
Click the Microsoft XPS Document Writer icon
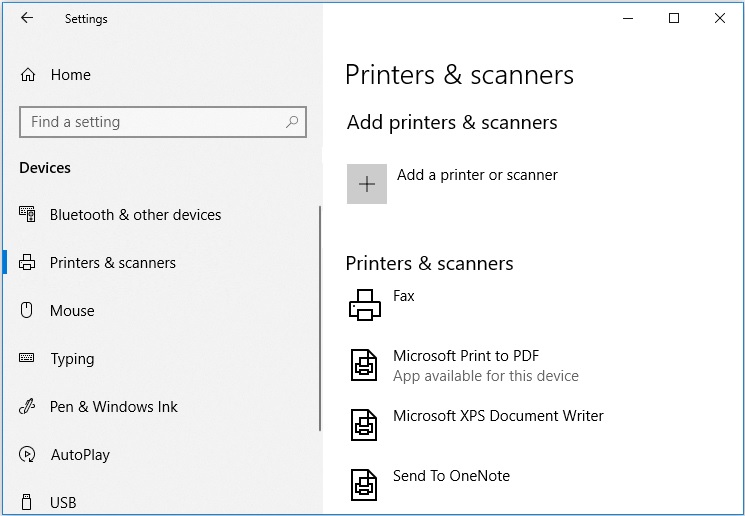365,425
